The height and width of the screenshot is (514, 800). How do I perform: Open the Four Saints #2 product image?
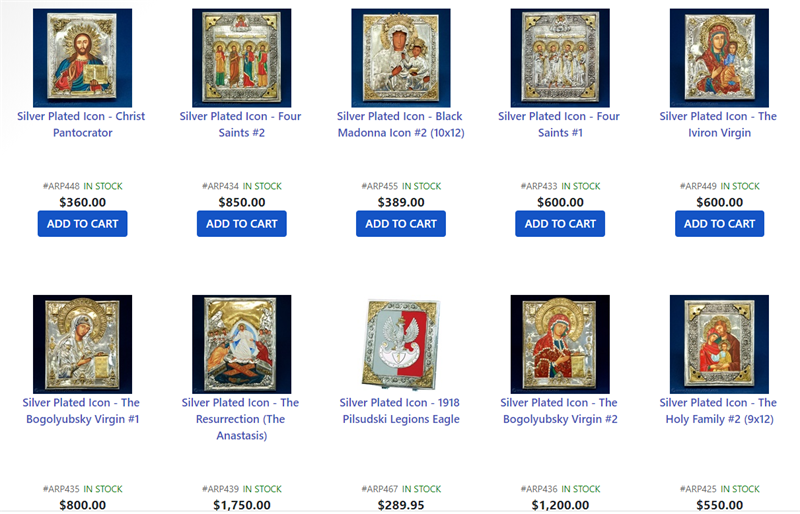241,58
